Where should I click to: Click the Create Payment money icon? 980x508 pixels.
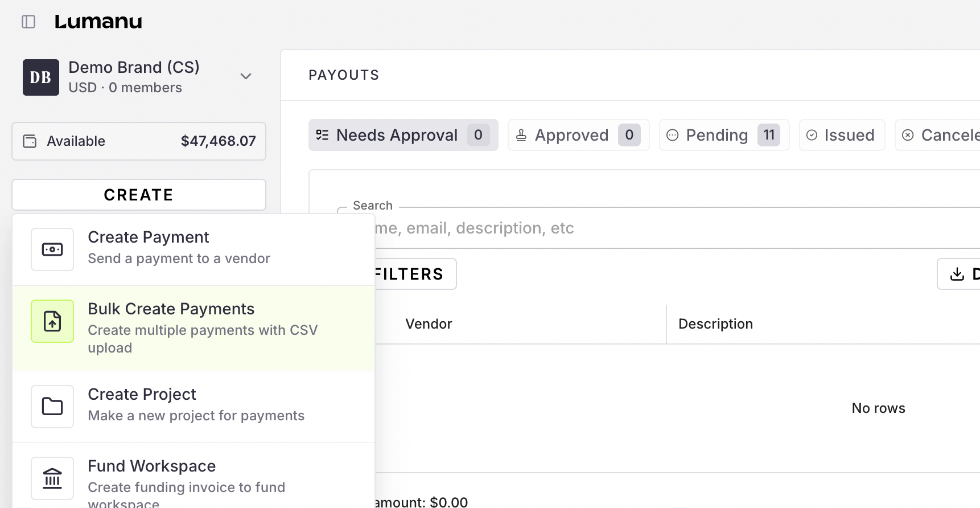52,249
